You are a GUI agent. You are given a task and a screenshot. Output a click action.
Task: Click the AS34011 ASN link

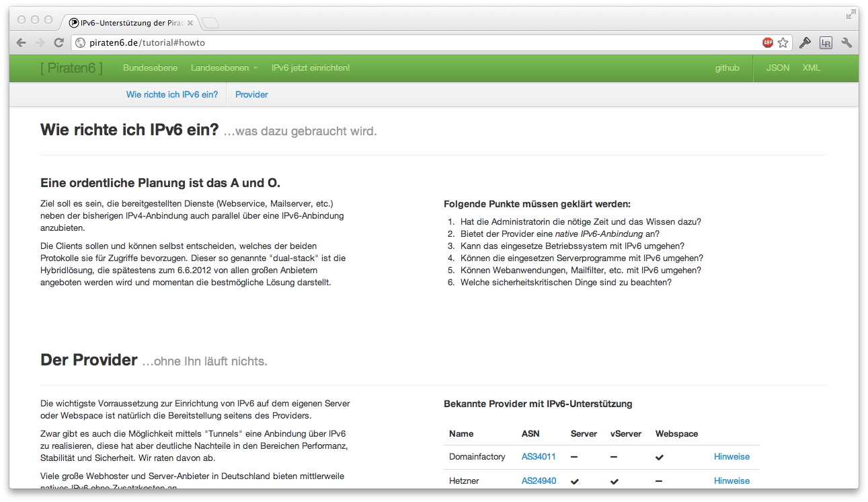coord(539,457)
